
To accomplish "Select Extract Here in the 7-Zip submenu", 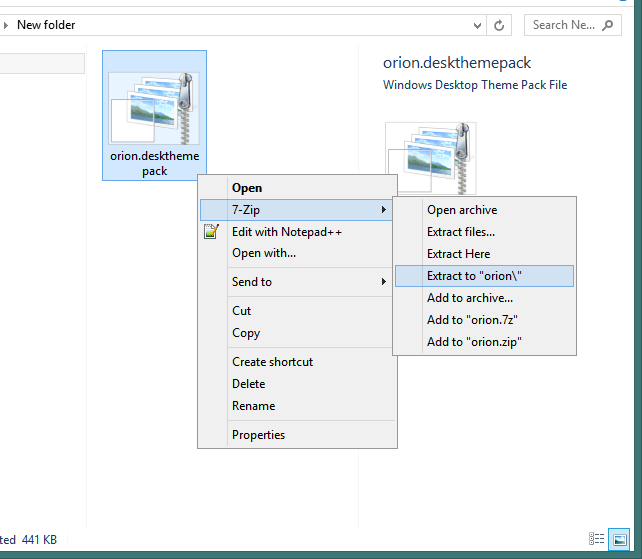I will (x=458, y=254).
